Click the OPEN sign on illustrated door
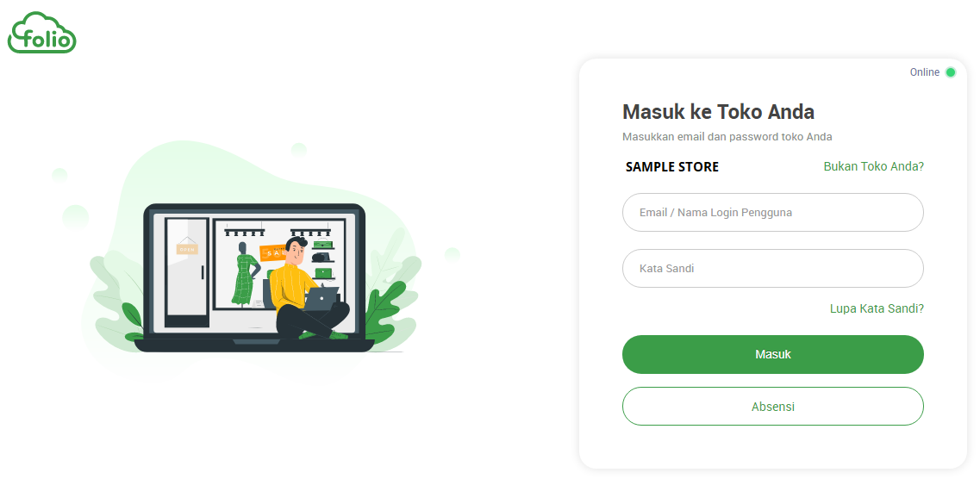The image size is (980, 479). pos(187,249)
